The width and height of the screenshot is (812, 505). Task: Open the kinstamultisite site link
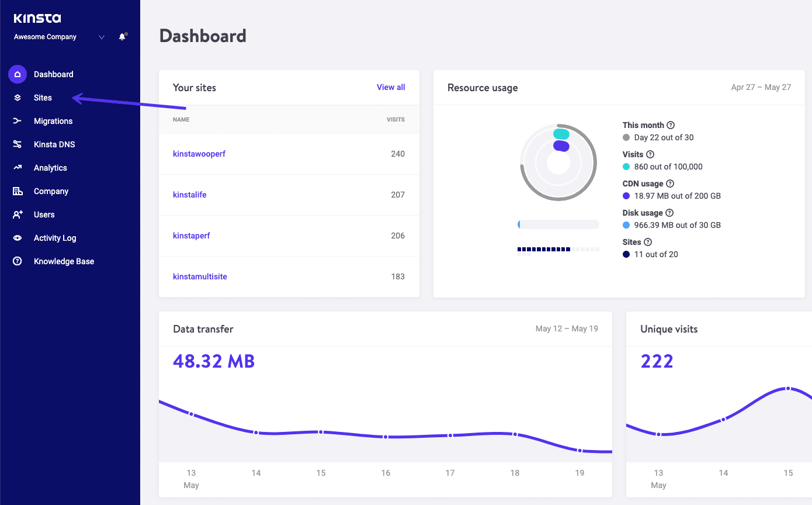tap(200, 276)
